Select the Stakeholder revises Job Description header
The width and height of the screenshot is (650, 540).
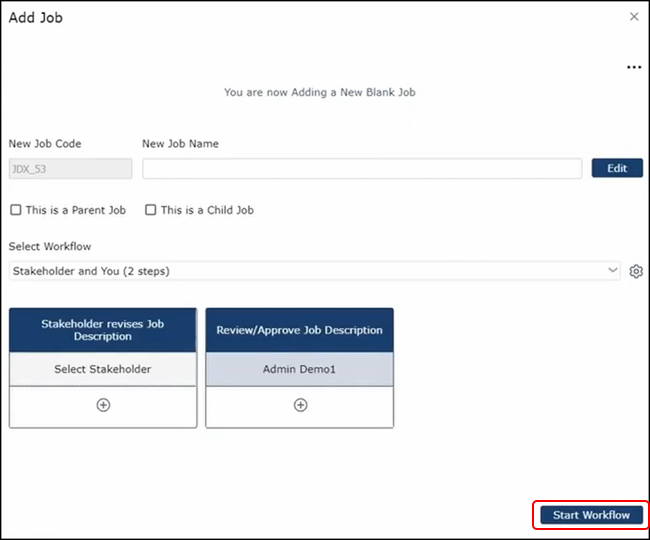point(103,330)
